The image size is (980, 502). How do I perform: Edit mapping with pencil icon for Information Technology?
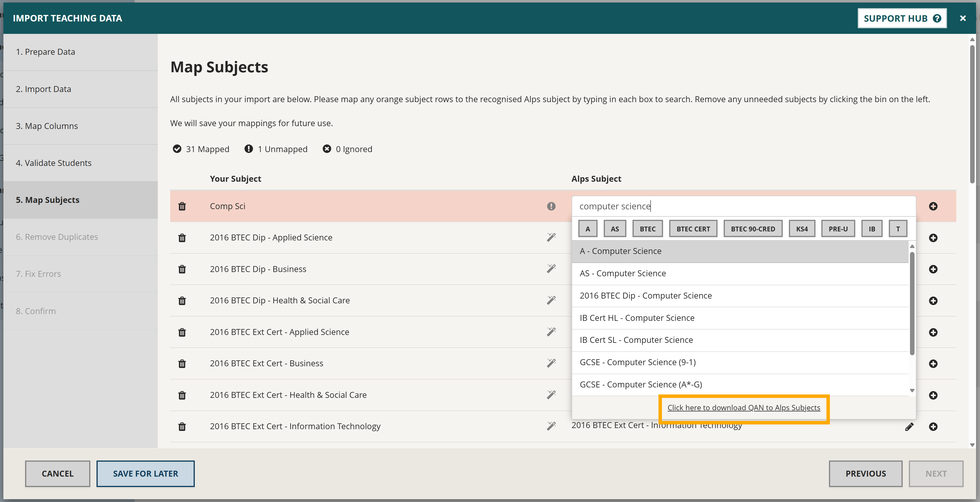[909, 427]
